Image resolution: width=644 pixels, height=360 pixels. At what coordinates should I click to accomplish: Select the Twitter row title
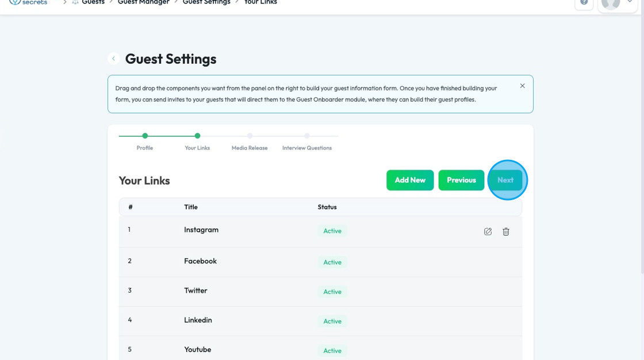[x=195, y=290]
